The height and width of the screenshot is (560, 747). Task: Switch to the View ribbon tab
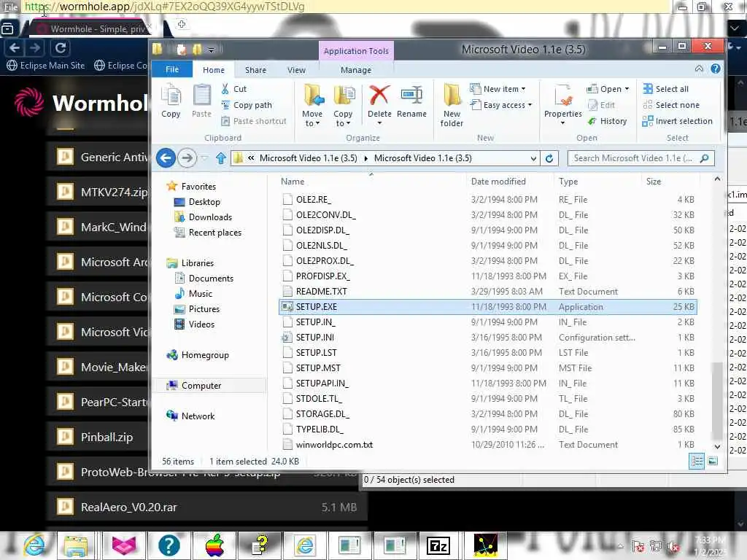point(296,70)
